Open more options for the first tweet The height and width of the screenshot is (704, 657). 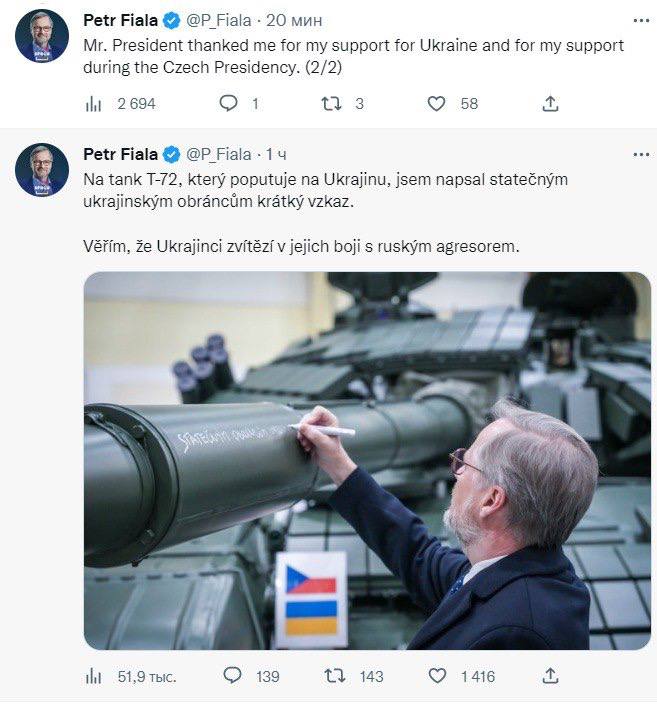coord(640,20)
